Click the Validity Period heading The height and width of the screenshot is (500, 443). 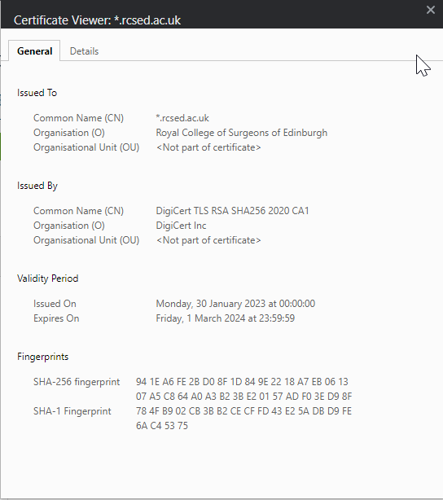48,278
